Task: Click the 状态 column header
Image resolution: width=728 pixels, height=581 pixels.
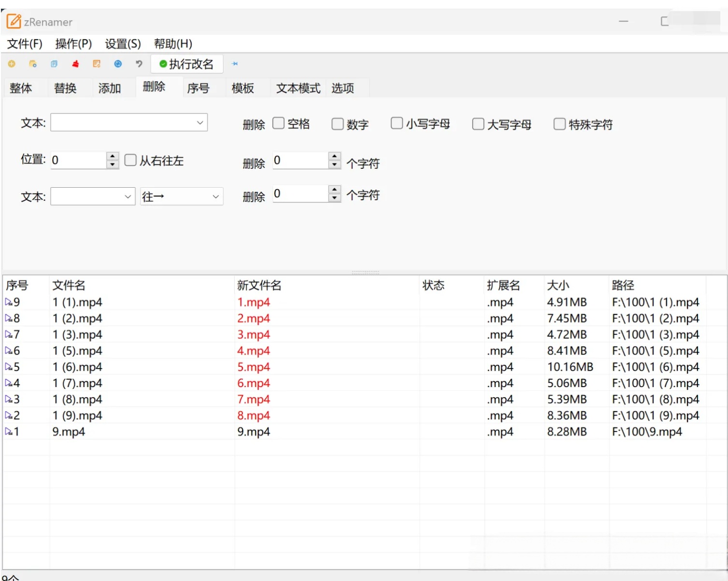Action: click(x=452, y=285)
